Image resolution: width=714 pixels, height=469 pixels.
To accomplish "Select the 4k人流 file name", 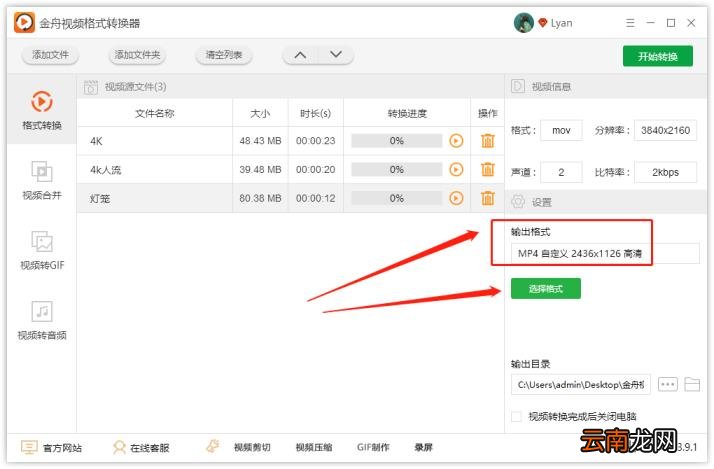I will tap(106, 170).
